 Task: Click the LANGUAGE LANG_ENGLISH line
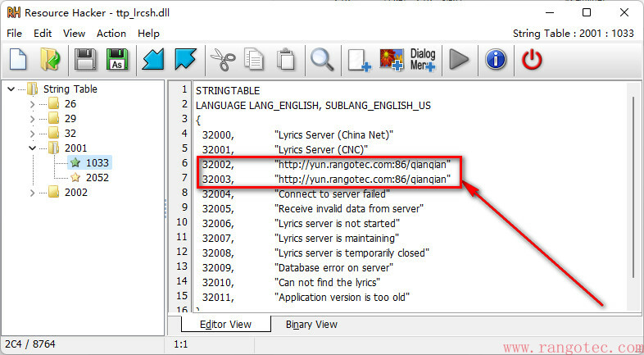(313, 106)
